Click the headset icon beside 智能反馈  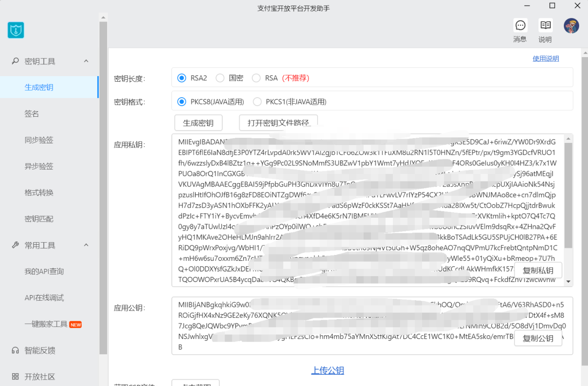(15, 350)
